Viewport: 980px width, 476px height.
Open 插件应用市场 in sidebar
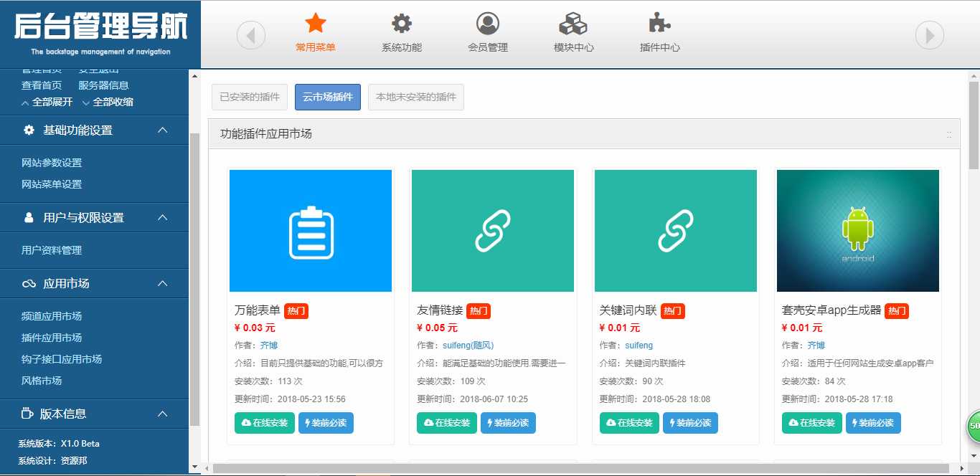pyautogui.click(x=52, y=338)
